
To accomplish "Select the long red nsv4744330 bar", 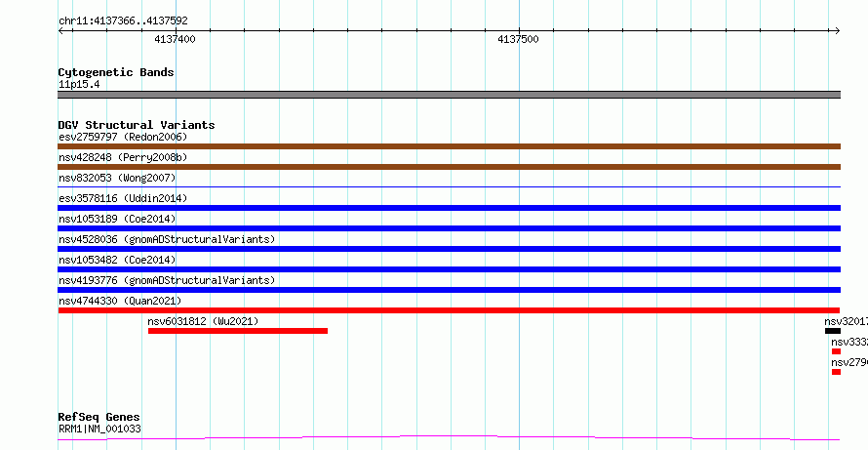I will coord(449,310).
